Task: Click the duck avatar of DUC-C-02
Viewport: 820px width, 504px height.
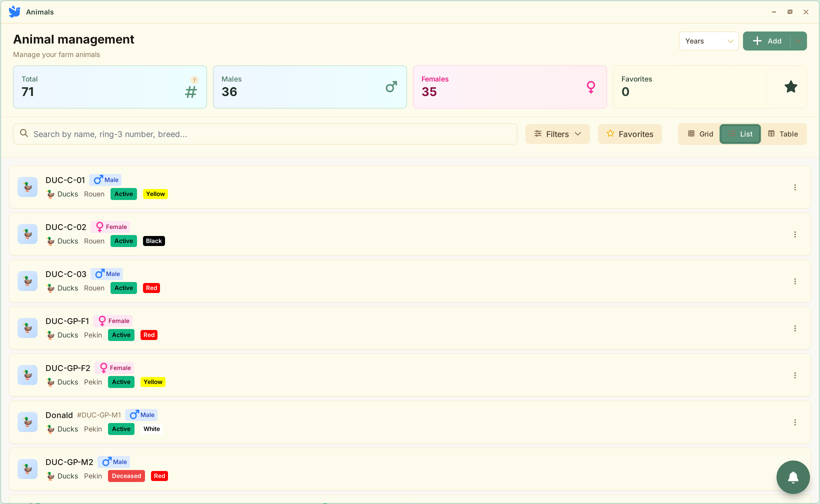Action: click(28, 234)
